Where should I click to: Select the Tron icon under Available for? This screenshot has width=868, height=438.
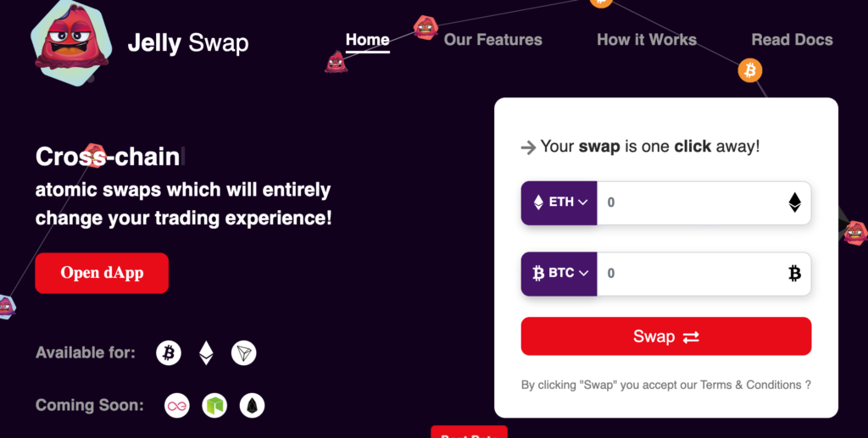243,352
